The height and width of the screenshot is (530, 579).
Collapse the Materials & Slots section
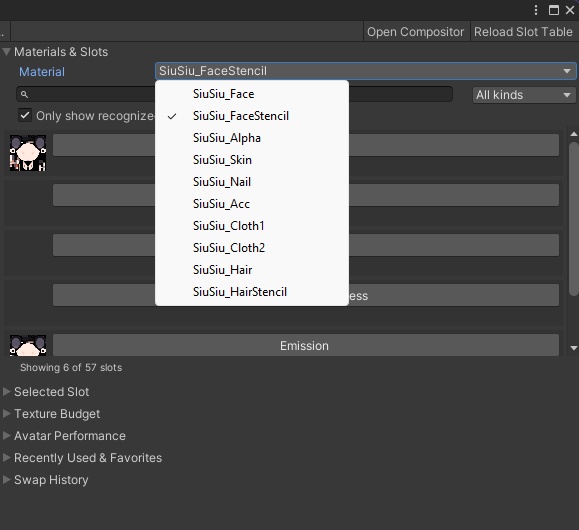pyautogui.click(x=6, y=52)
